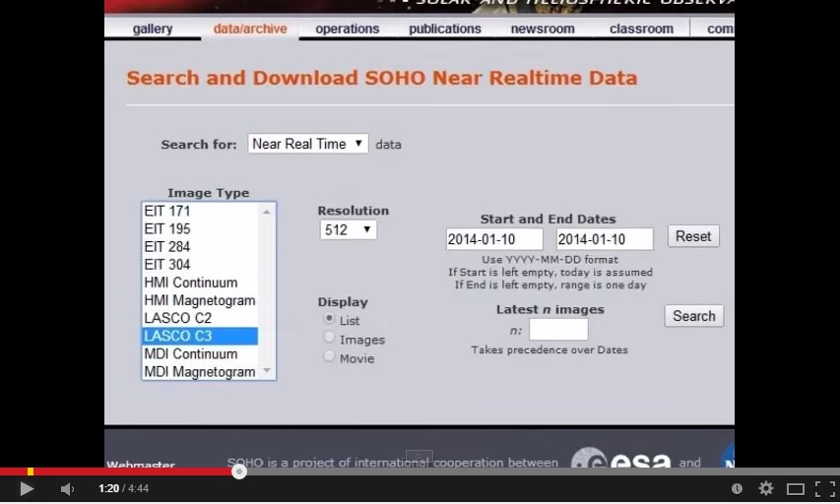This screenshot has height=504, width=840.
Task: Click the video progress scrubber handle
Action: 239,472
